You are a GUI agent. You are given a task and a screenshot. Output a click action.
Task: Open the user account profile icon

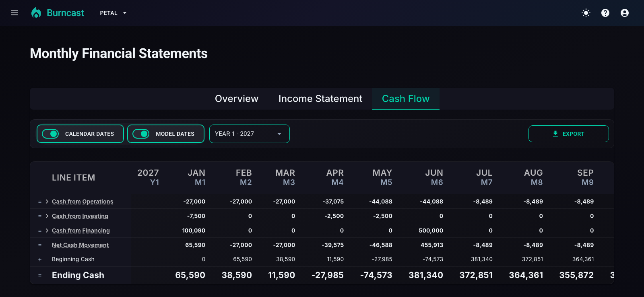(x=625, y=13)
